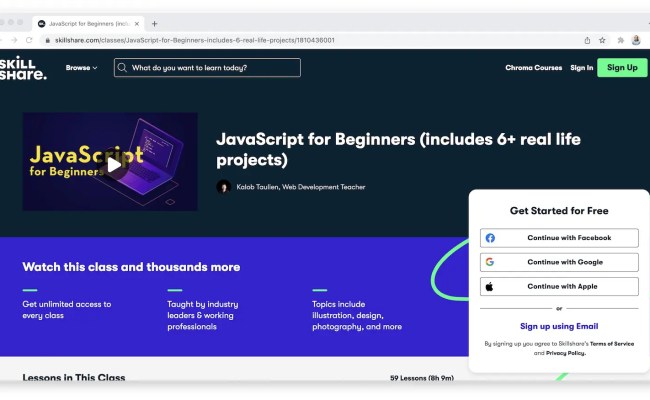Click the browser forward arrow
Screen dimensions: 650x400
[14, 40]
